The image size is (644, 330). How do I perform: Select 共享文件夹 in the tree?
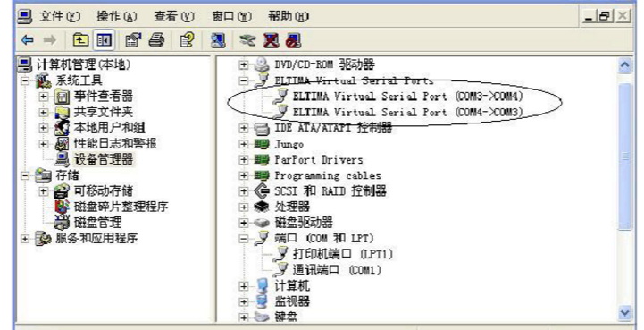click(x=104, y=113)
